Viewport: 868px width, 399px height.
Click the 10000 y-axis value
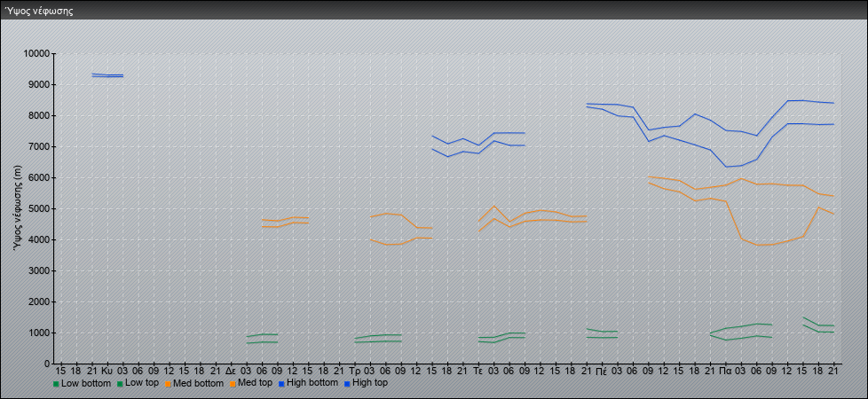tap(36, 54)
